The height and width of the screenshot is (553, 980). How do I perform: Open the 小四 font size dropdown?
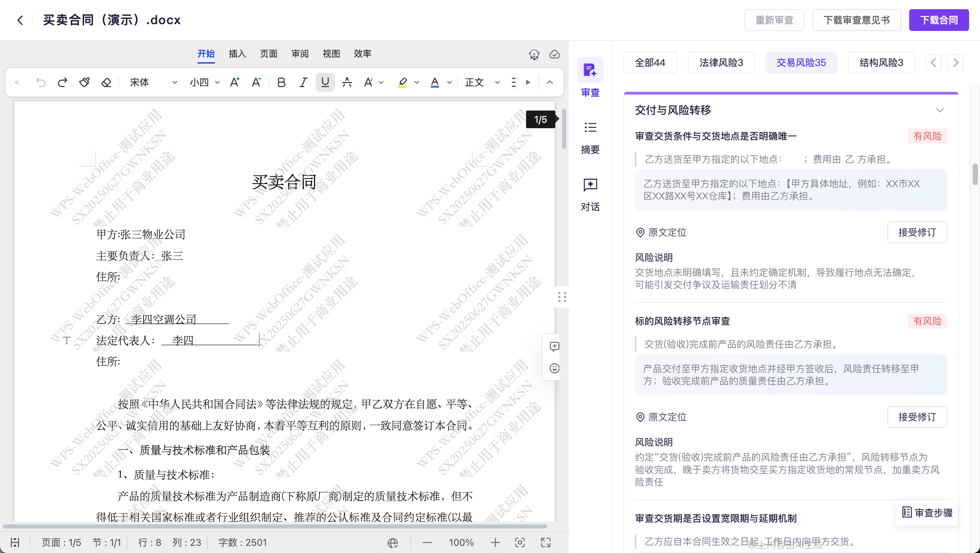pyautogui.click(x=217, y=82)
